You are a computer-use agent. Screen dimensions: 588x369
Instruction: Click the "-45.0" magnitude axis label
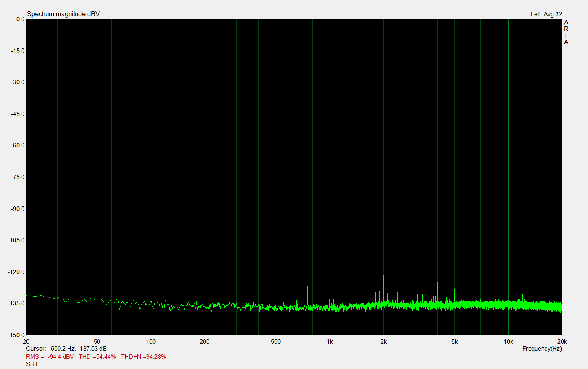[x=18, y=114]
